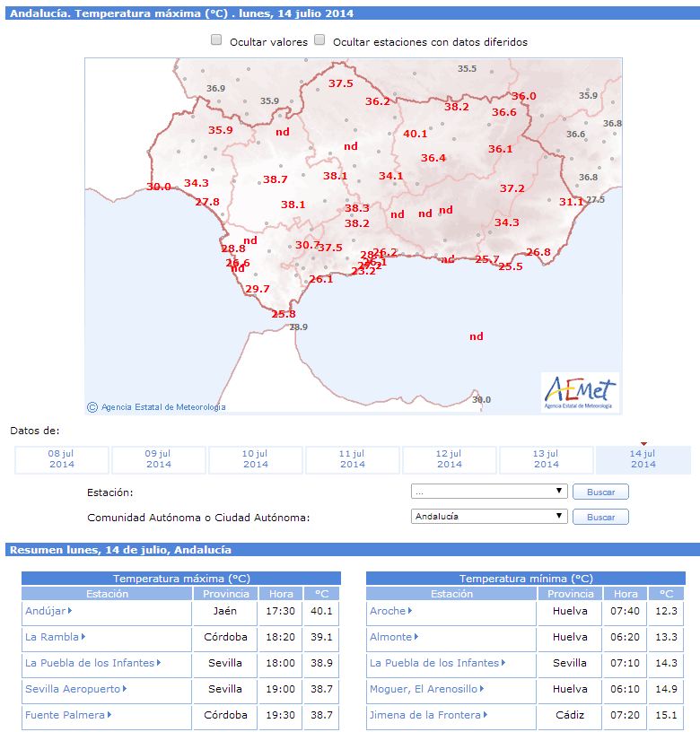Select the 14 jul 2014 date tab
700x732 pixels.
pos(643,459)
